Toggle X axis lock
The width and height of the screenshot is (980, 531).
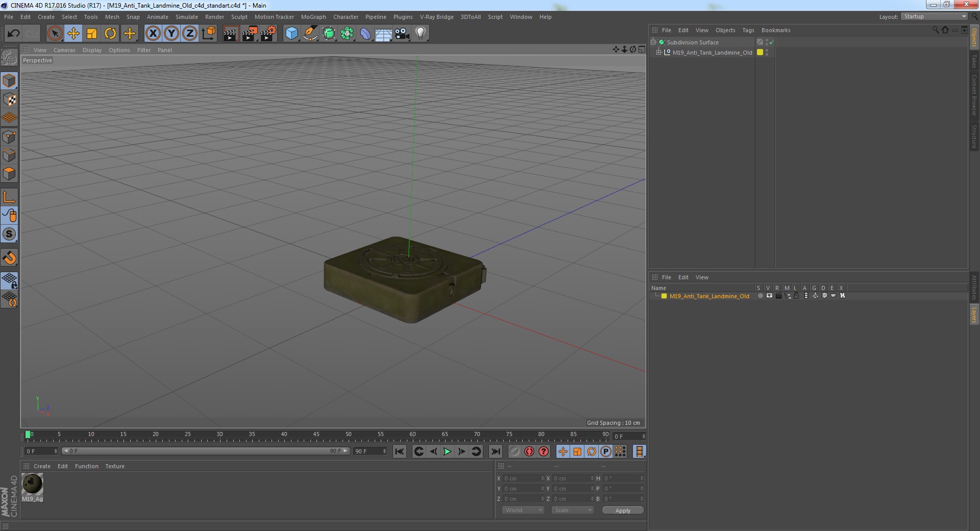153,34
